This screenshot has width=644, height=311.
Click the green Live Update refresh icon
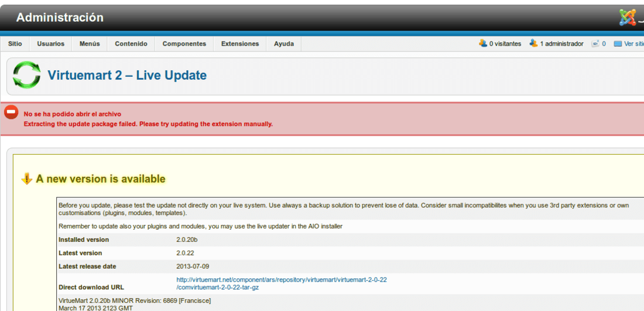(27, 74)
